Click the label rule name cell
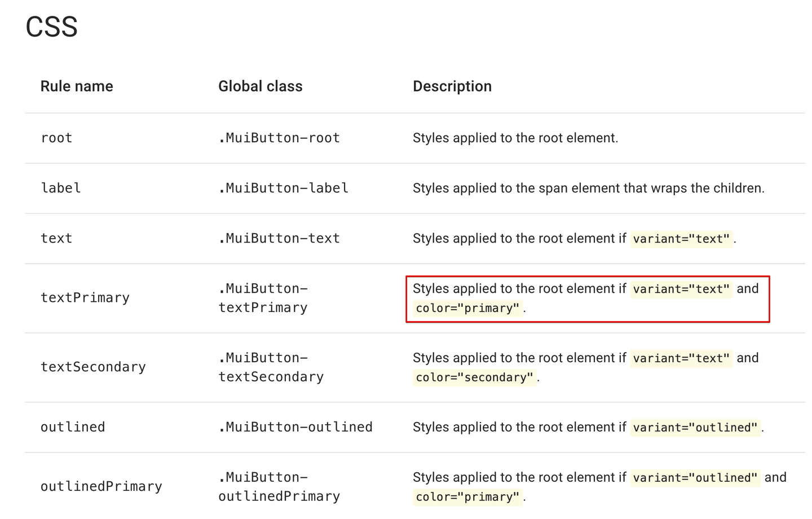 pos(61,188)
